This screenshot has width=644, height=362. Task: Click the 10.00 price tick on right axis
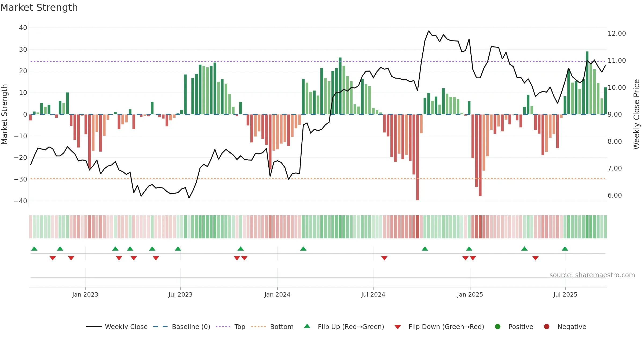coord(617,88)
